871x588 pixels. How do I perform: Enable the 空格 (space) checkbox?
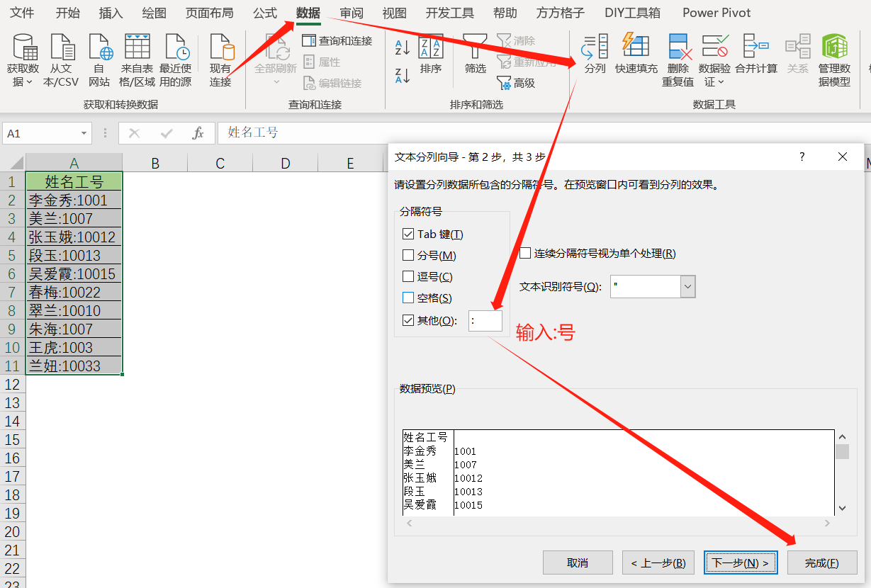(x=408, y=298)
